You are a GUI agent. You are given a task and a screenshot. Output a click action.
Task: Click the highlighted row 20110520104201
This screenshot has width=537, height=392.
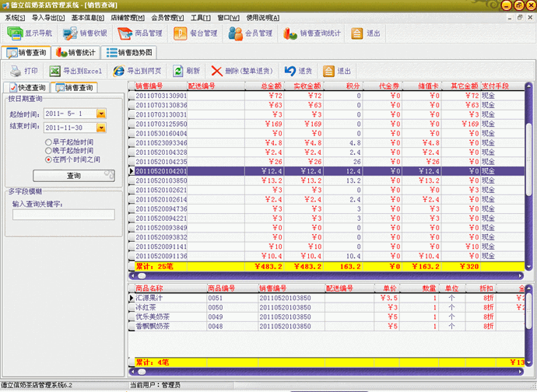(x=326, y=171)
